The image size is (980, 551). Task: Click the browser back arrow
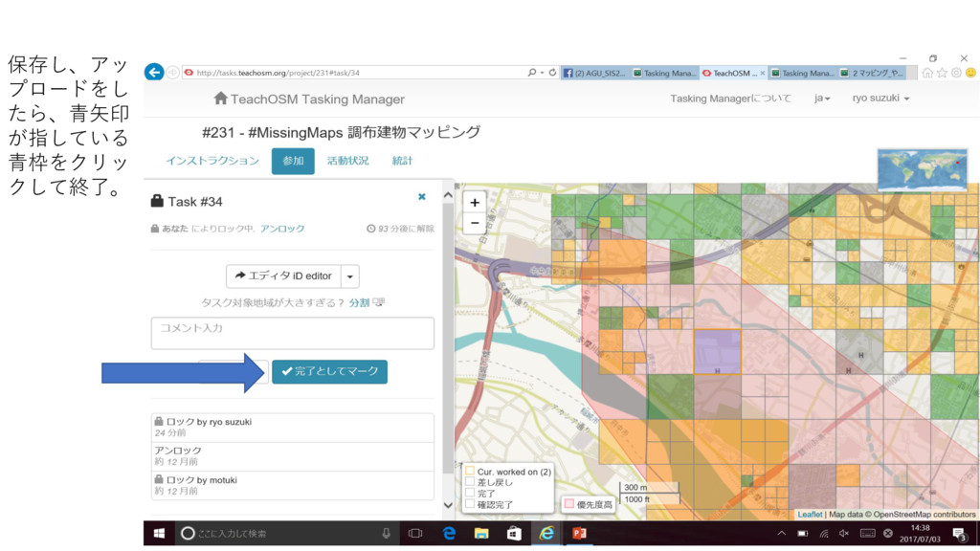point(154,72)
